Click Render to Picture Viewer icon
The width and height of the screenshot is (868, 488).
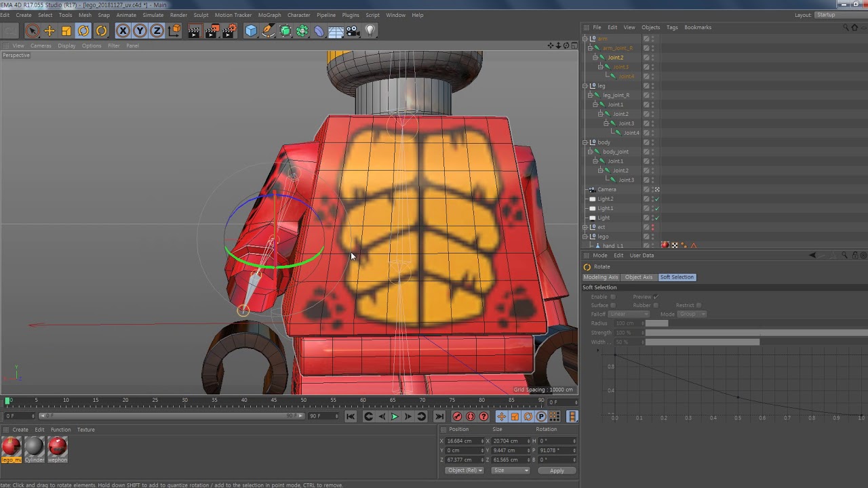tap(212, 30)
